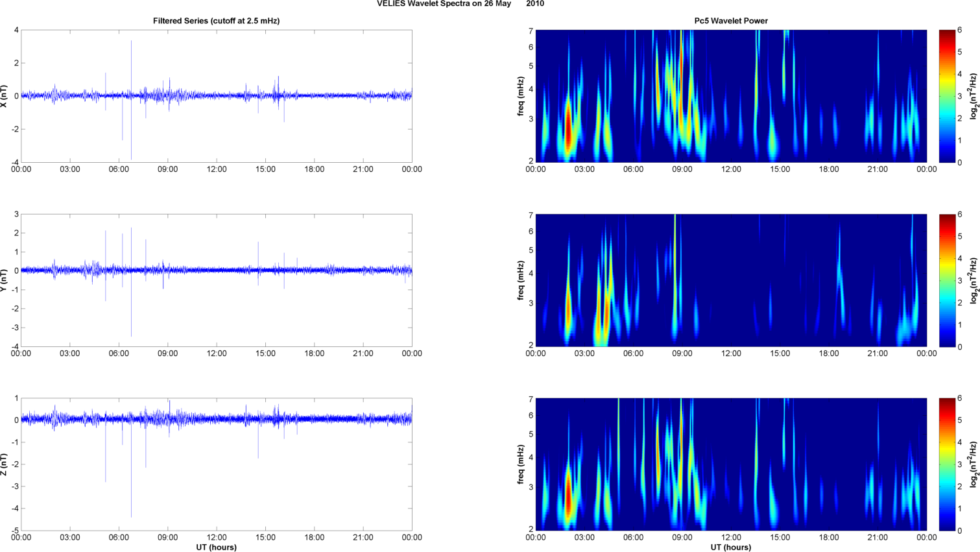Click 'UT (hours)' label below the Z series plot

[217, 547]
